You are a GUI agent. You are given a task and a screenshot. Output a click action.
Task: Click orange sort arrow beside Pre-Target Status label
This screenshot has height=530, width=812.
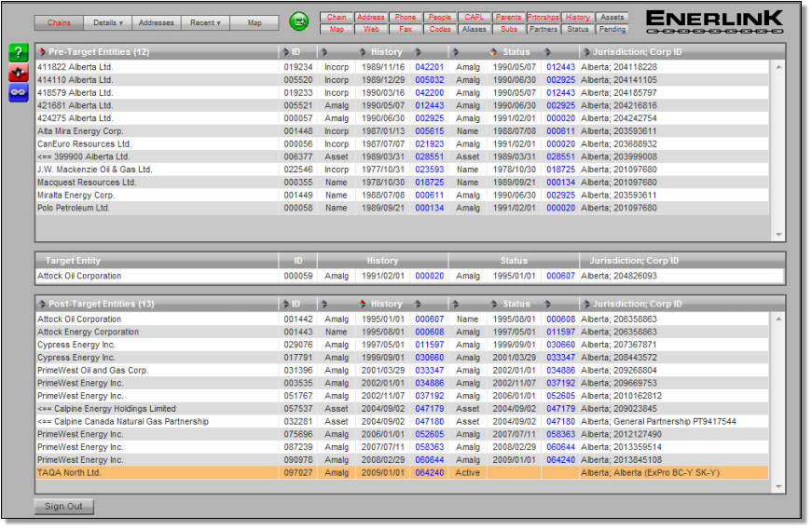coord(493,52)
